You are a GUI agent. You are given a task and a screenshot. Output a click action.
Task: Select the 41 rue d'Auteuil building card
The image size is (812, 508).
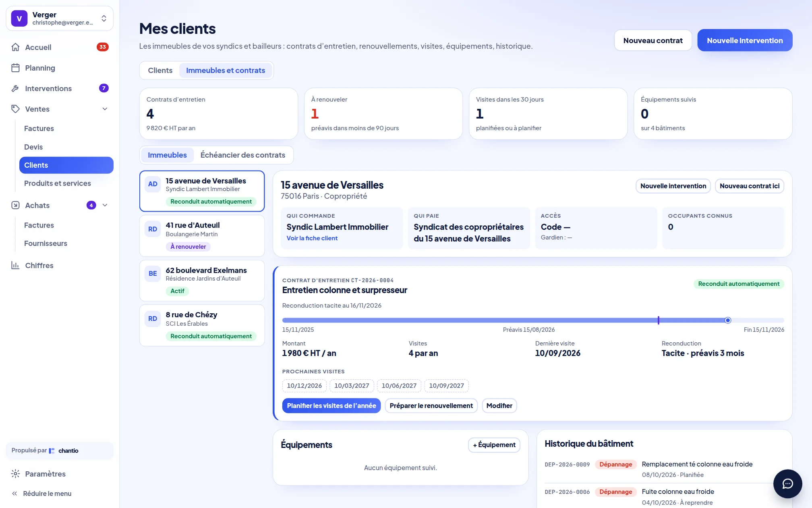(x=202, y=236)
